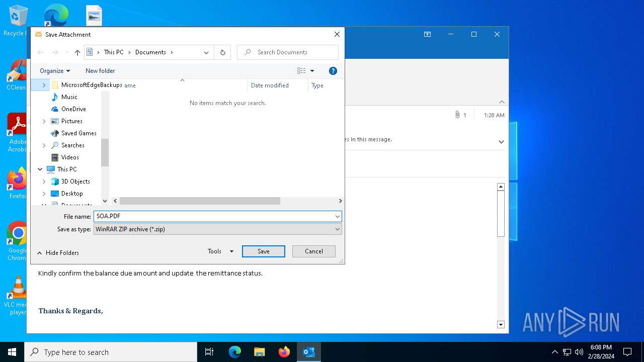Click the Outlook taskbar icon
This screenshot has width=644, height=362.
click(309, 352)
